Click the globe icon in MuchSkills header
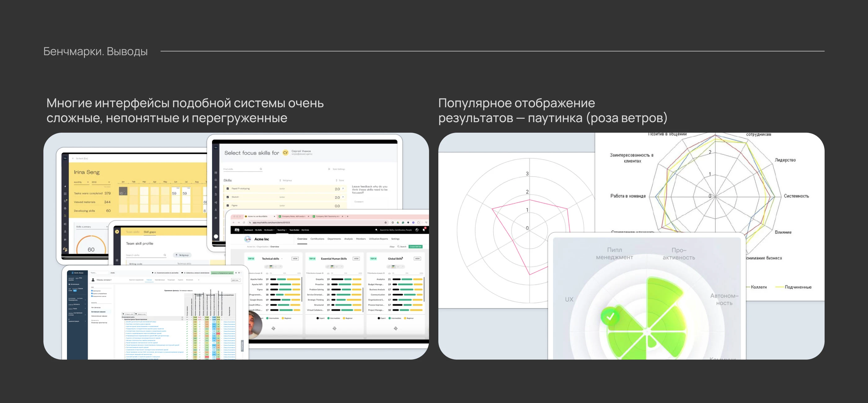Image resolution: width=868 pixels, height=403 pixels. 417,230
